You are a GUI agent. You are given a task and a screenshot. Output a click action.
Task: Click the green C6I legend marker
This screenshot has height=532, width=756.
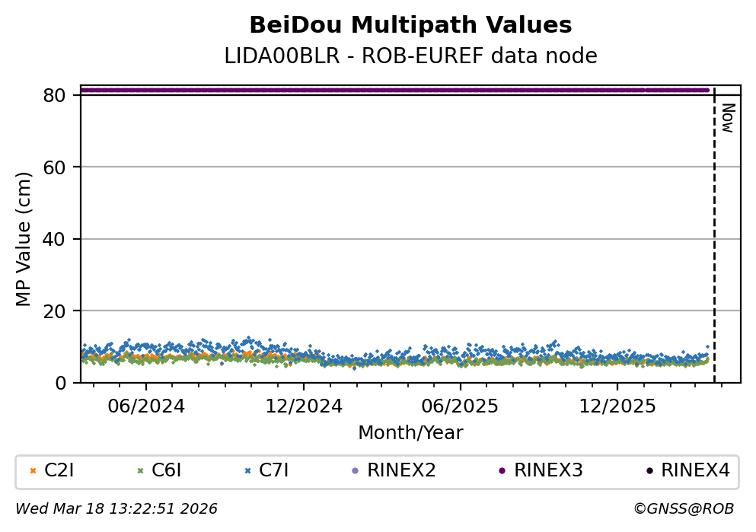140,471
